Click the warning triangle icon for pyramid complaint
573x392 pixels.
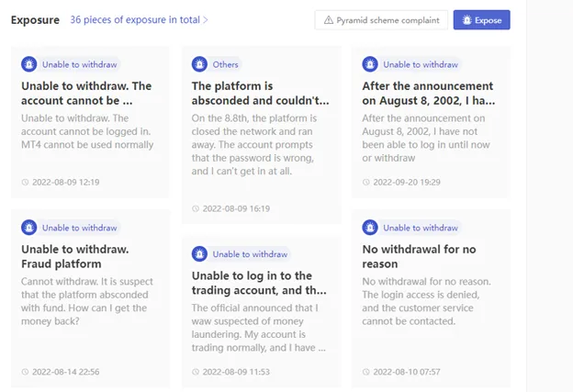(329, 19)
